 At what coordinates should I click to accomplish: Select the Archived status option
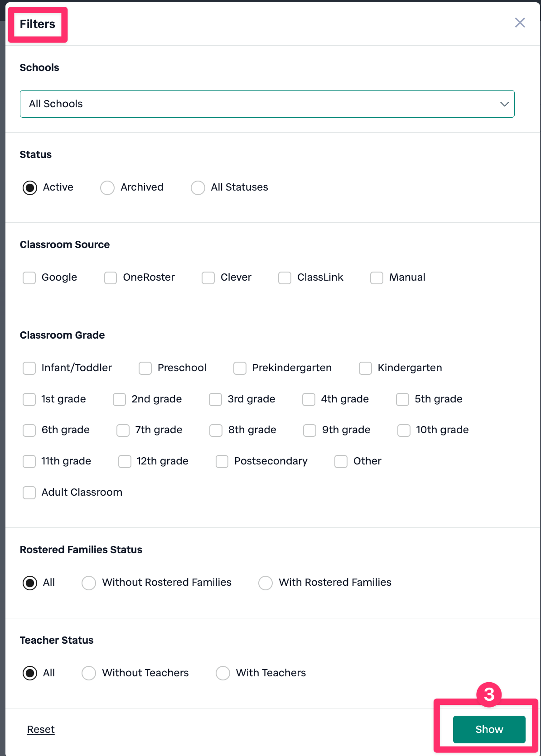coord(107,187)
